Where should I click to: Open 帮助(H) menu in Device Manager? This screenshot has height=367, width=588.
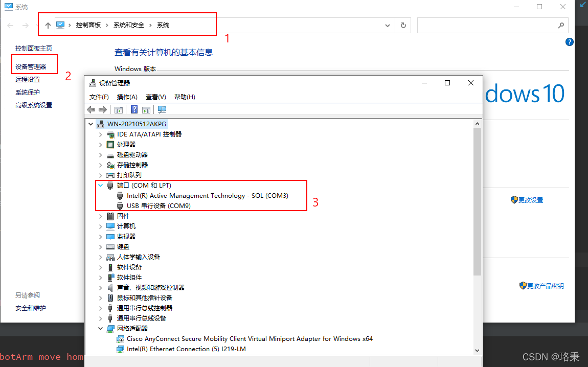point(185,97)
